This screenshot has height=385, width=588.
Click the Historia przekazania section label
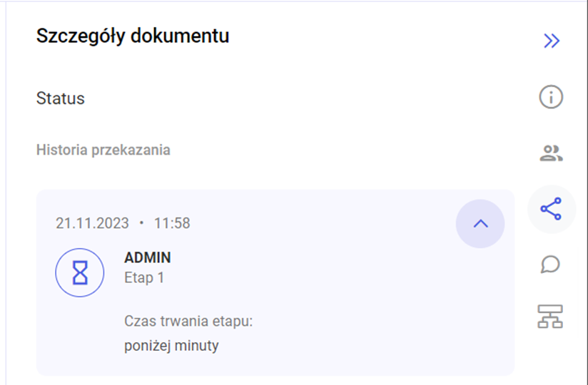pos(103,150)
